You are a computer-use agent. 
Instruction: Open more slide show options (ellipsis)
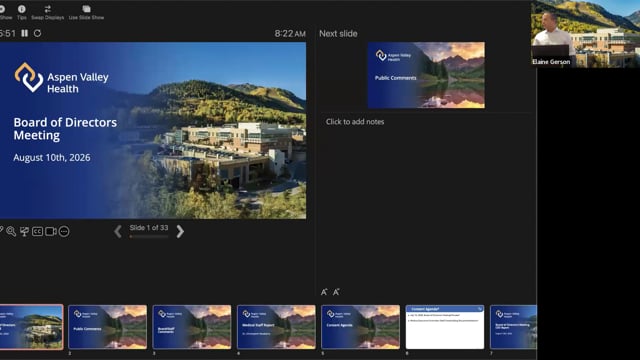click(x=64, y=231)
